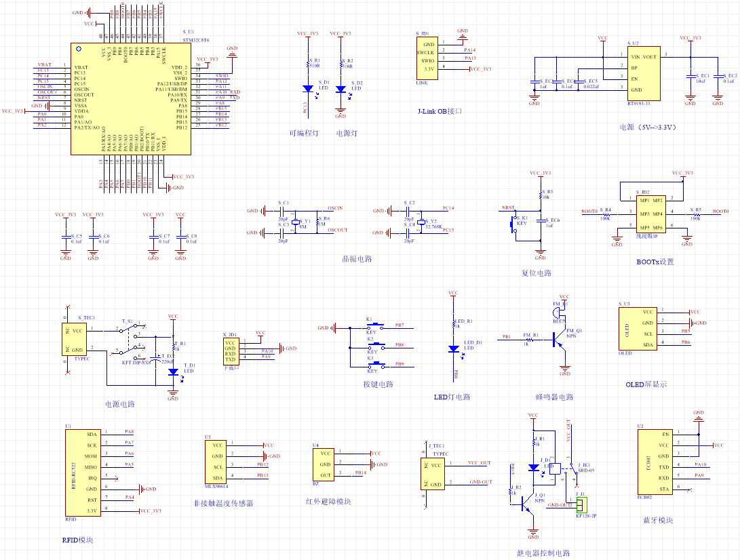
Task: Select the KF128-2P terminal block
Action: [581, 505]
